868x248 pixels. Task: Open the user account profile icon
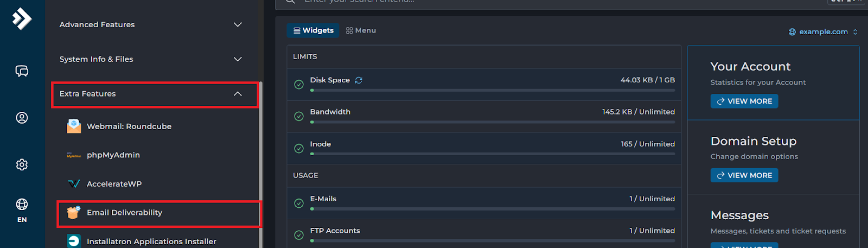[x=22, y=118]
